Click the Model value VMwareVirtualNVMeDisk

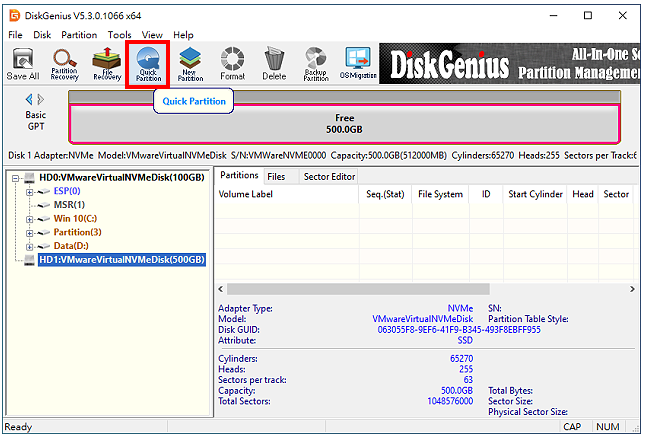423,319
